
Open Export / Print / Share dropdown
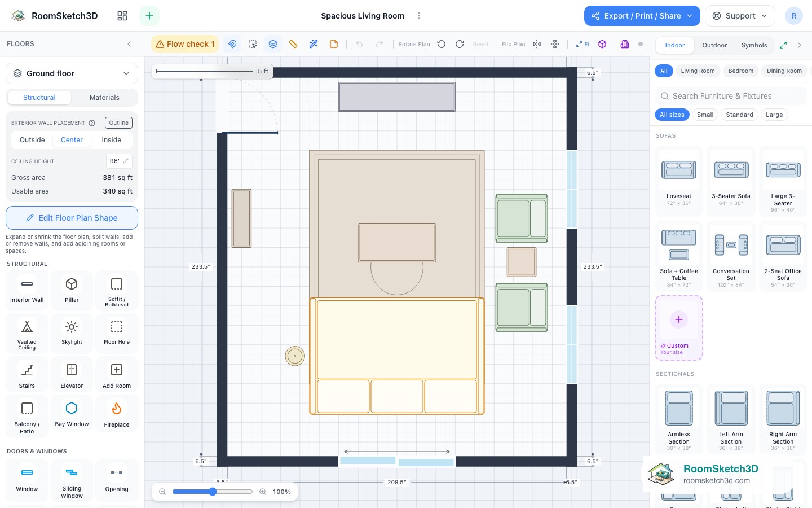pyautogui.click(x=642, y=16)
